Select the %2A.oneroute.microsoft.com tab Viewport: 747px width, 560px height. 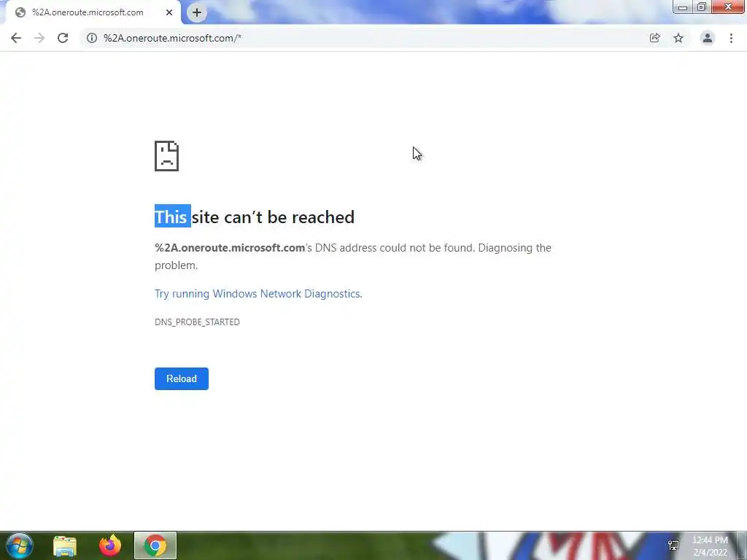point(93,12)
